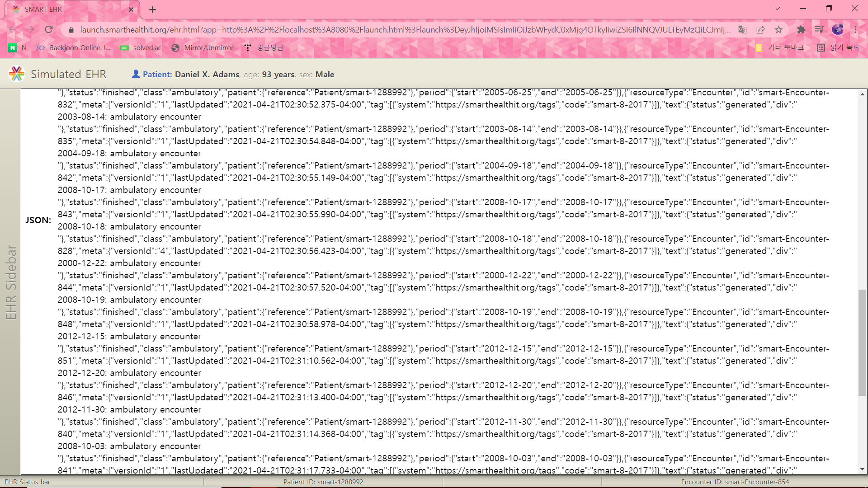Click the Simulated EHR logo icon
The width and height of the screenshot is (868, 488).
[x=17, y=74]
